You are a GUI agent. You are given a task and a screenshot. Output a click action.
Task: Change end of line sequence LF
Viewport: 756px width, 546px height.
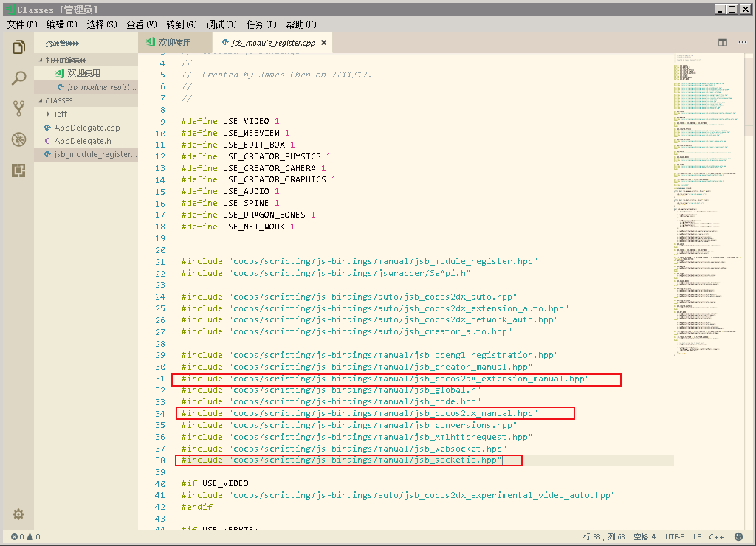click(x=697, y=536)
